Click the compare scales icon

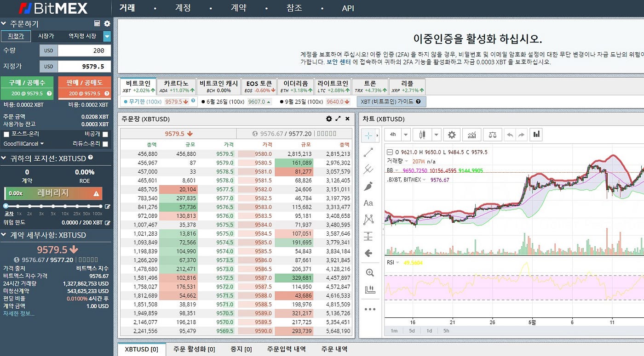[493, 135]
